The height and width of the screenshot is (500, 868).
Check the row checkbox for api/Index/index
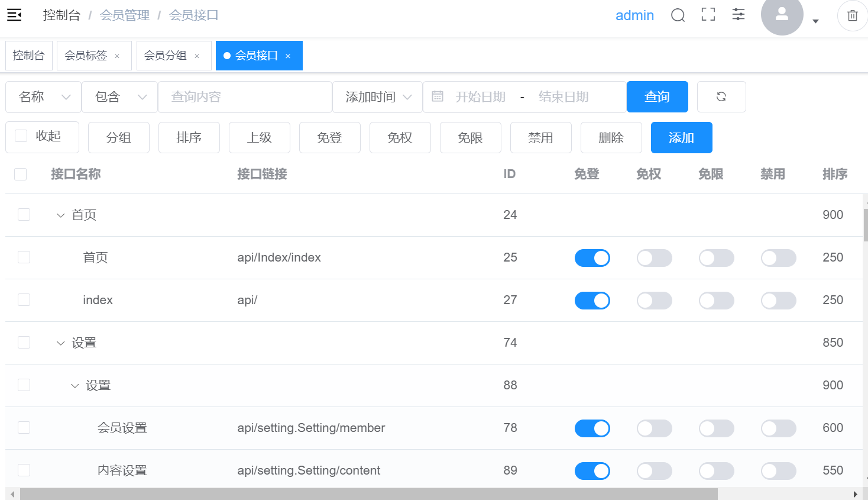pyautogui.click(x=24, y=257)
